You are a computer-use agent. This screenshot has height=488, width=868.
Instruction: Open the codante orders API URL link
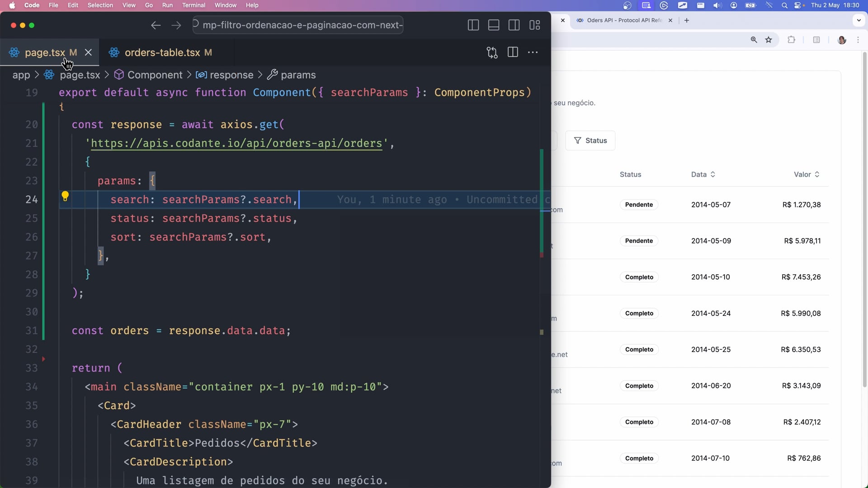click(x=236, y=143)
